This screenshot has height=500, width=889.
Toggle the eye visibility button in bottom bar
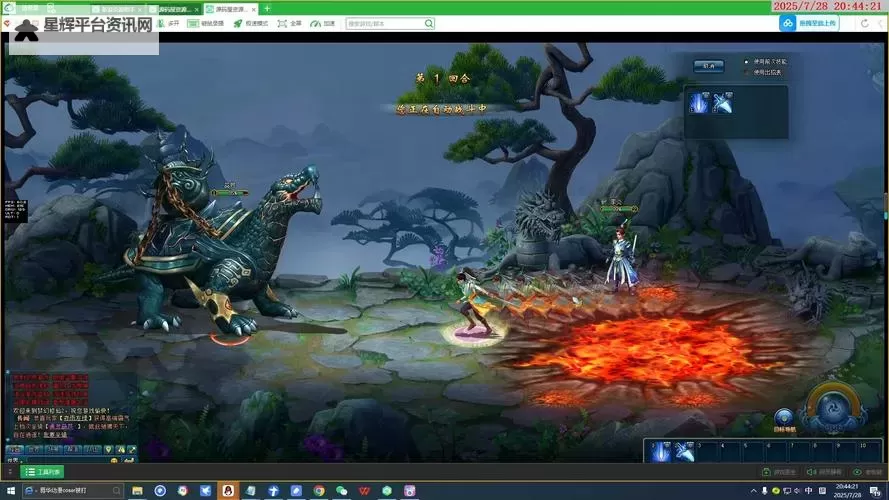[868, 472]
